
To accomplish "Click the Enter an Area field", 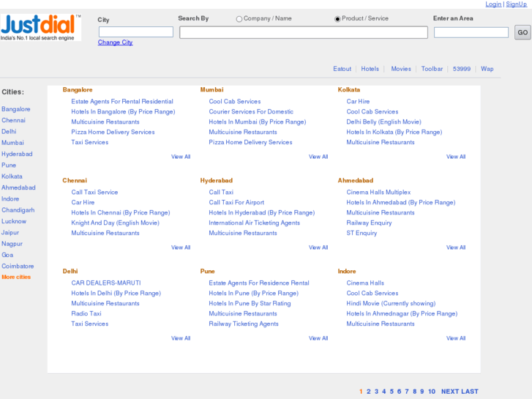I will (471, 33).
